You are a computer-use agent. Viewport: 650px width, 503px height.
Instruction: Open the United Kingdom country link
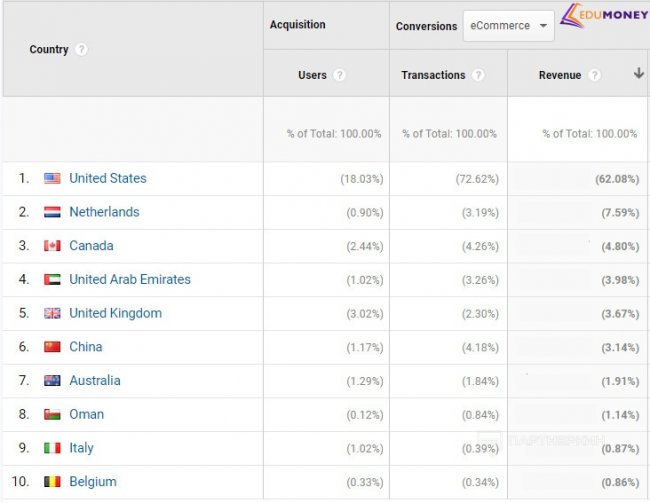[115, 313]
